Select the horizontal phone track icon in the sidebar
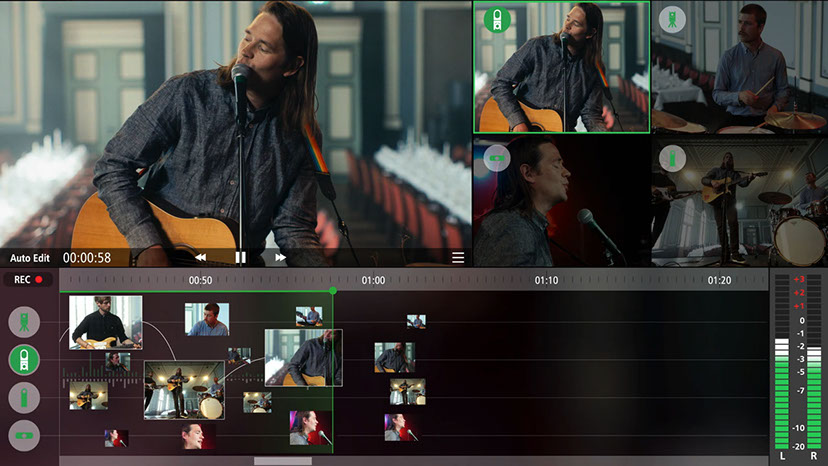 pyautogui.click(x=24, y=435)
